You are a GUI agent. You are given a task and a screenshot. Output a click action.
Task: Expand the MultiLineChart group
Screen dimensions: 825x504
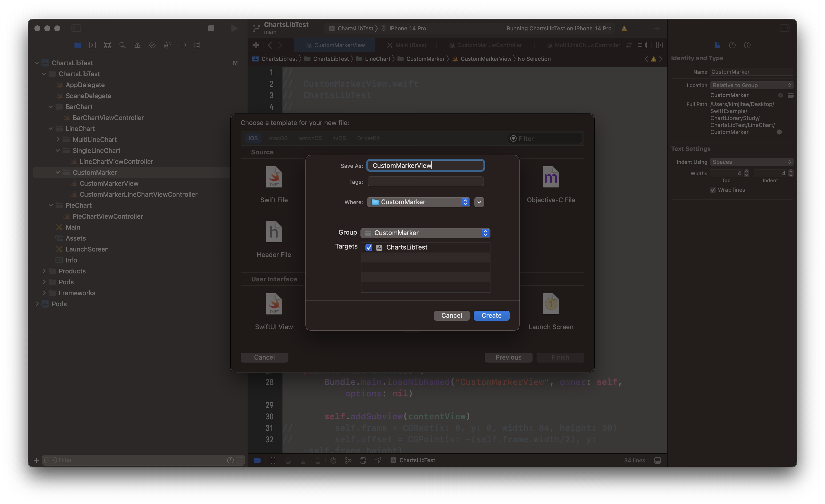pos(58,139)
